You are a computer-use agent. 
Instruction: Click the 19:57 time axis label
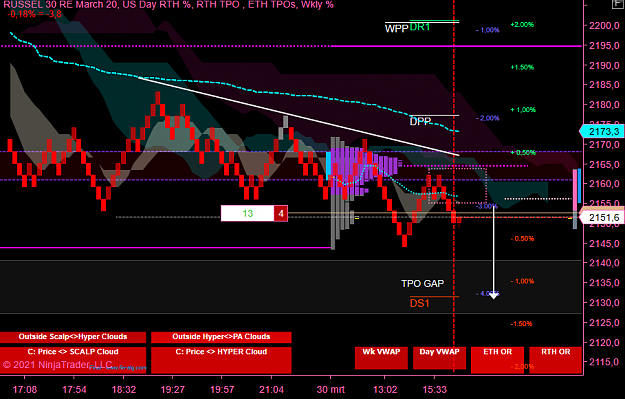tap(222, 389)
